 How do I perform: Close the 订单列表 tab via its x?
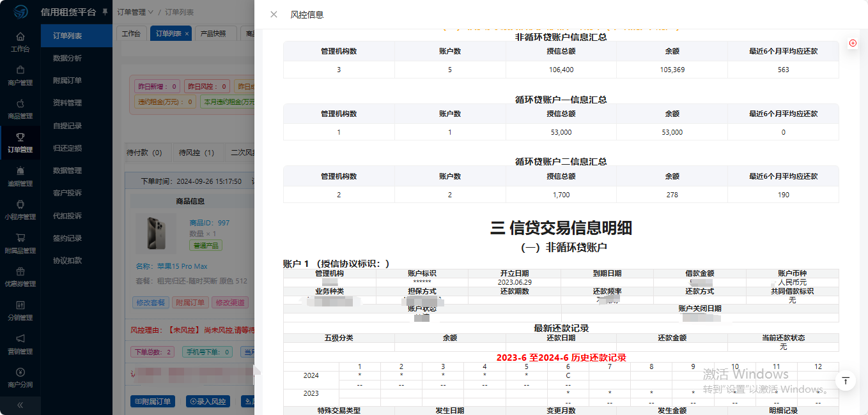[187, 34]
